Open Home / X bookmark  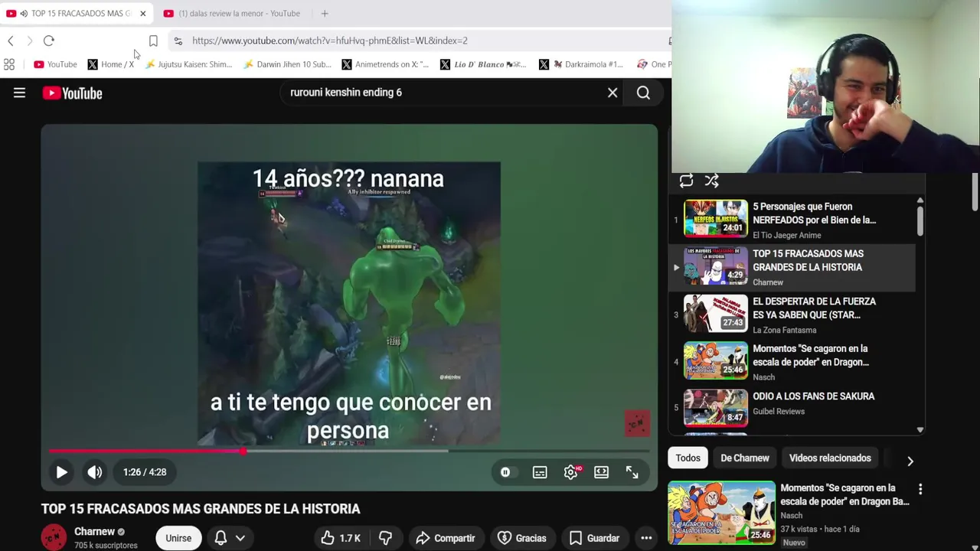pyautogui.click(x=110, y=64)
